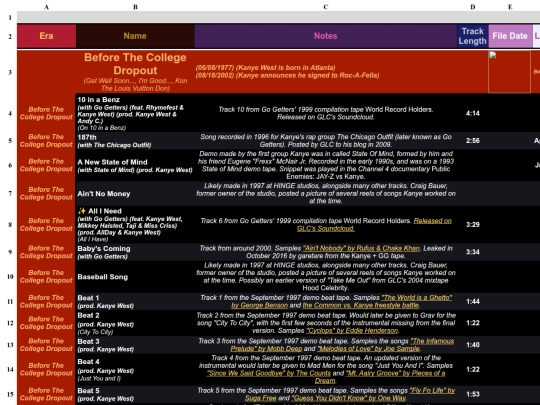This screenshot has height=405, width=540.
Task: Click the broken image thumbnail in row 3
Action: [509, 72]
